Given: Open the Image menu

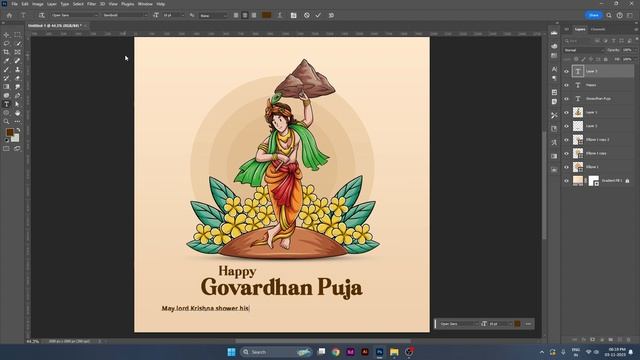Looking at the screenshot, I should [x=38, y=4].
